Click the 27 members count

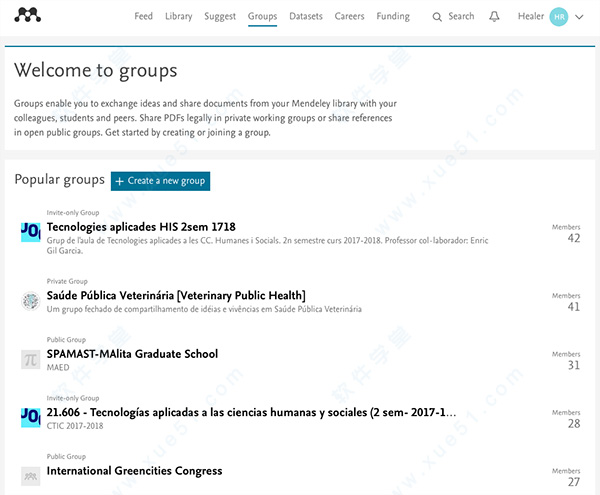[x=574, y=482]
